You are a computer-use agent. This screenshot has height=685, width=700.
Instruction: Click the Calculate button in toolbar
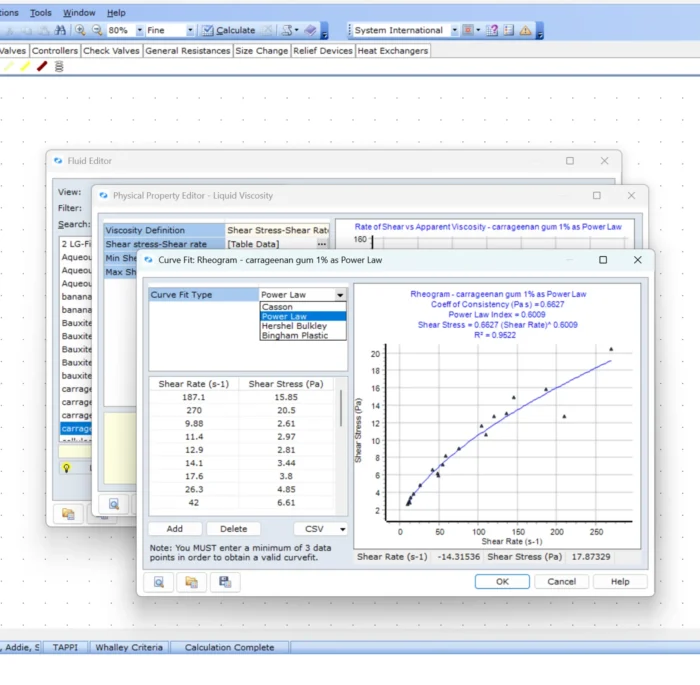[x=229, y=30]
